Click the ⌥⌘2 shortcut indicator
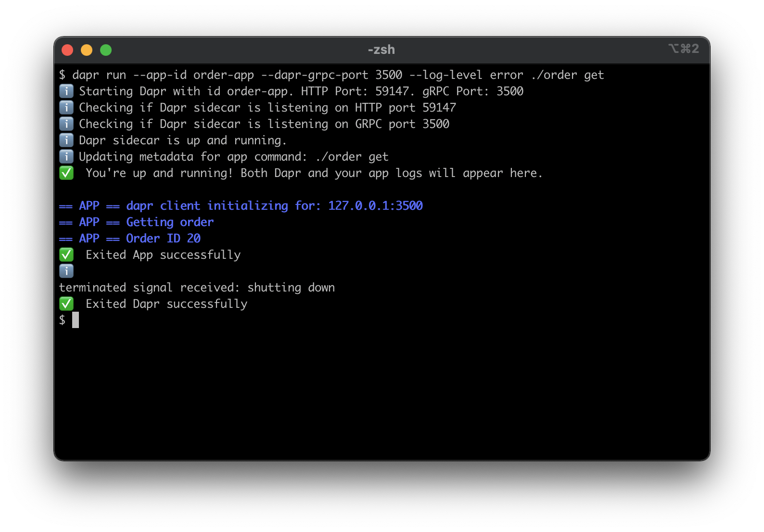This screenshot has height=532, width=764. click(x=683, y=49)
